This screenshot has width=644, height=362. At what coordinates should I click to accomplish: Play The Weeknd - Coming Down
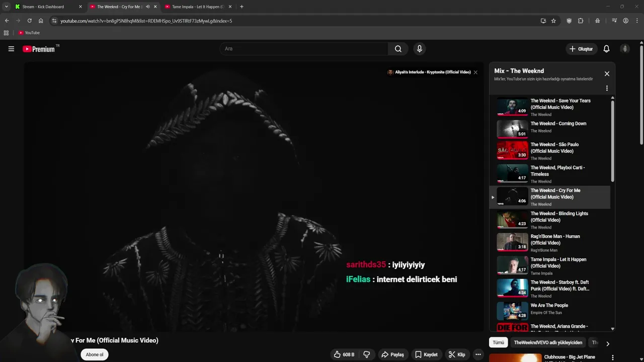(550, 130)
